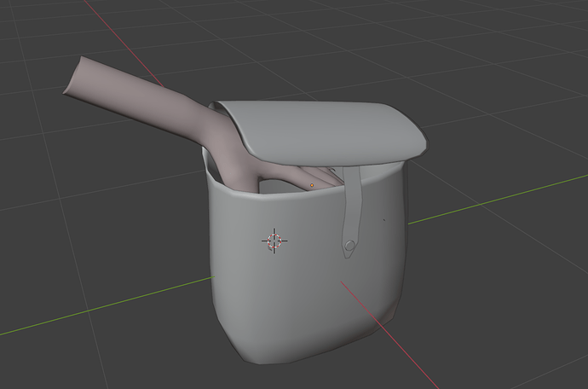The height and width of the screenshot is (389, 588).
Task: Click the green Y axis line left side
Action: click(107, 305)
